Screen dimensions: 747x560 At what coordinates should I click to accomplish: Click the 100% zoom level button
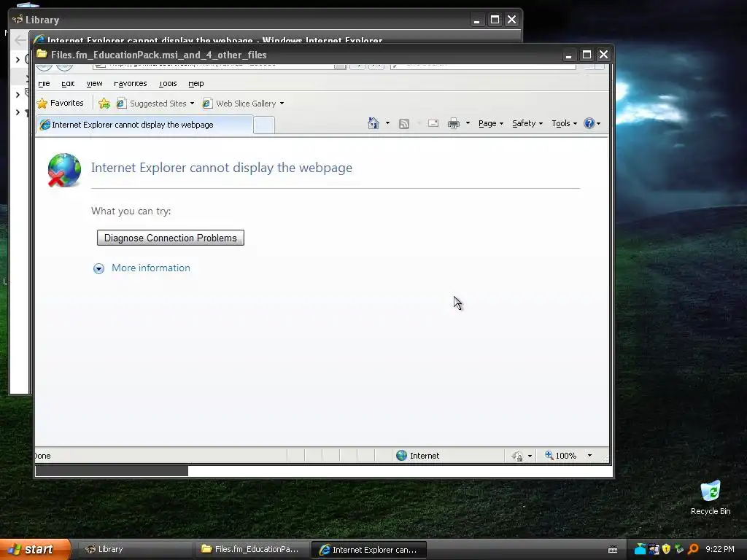[x=561, y=456]
